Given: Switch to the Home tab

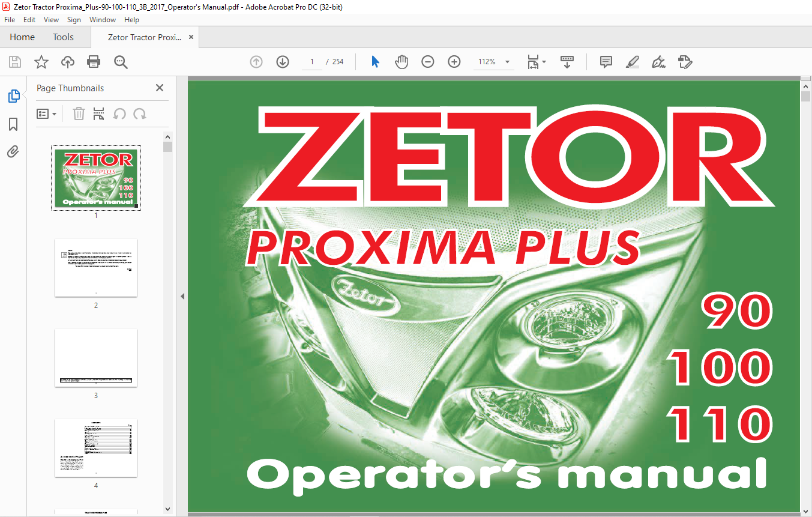Looking at the screenshot, I should [x=22, y=37].
